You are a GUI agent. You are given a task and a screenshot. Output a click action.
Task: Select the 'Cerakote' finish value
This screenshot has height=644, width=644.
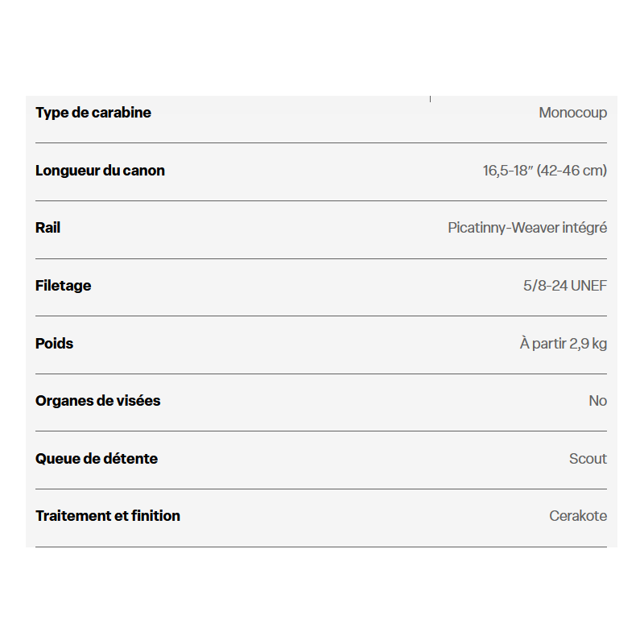click(x=578, y=516)
